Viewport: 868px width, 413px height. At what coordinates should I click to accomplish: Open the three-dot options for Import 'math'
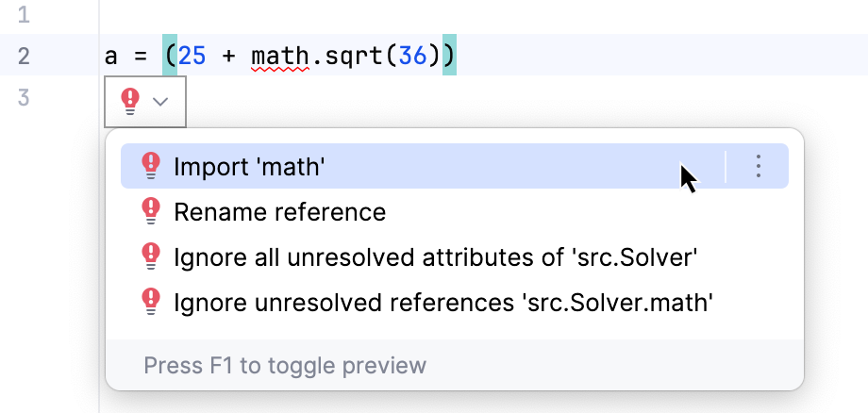click(759, 167)
